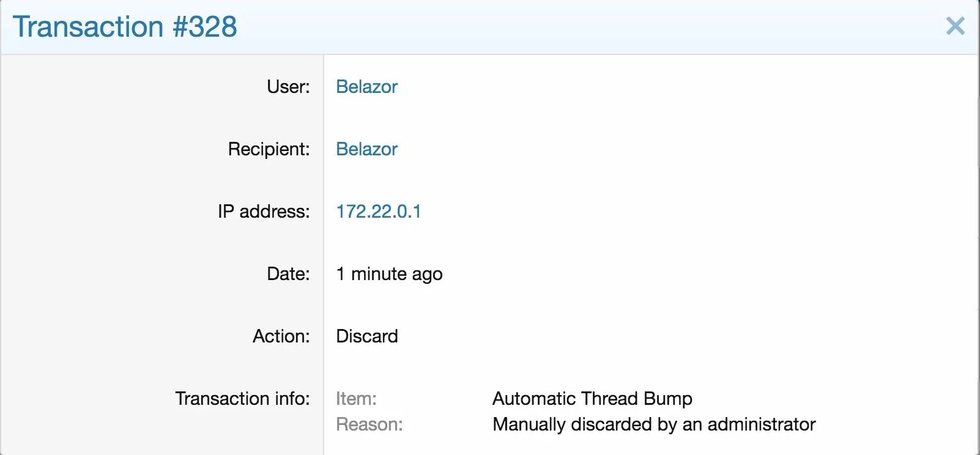Click the Transaction info: field label

[x=242, y=399]
